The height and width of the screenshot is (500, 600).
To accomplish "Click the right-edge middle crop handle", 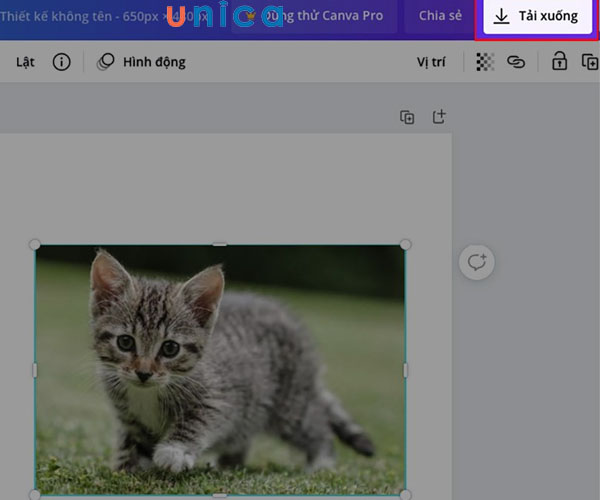I will [x=405, y=370].
